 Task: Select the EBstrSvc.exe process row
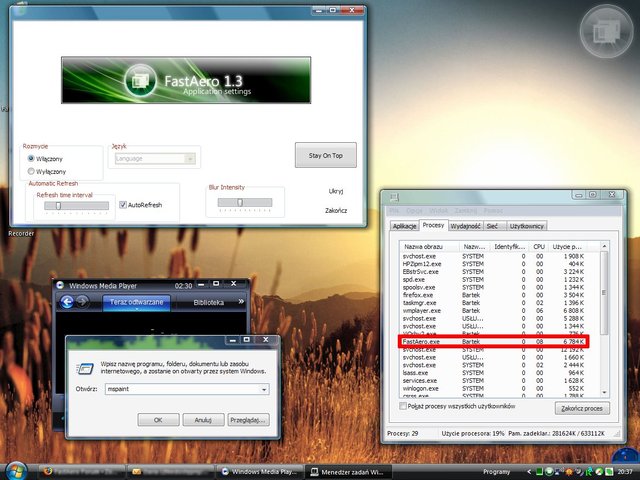(x=494, y=272)
